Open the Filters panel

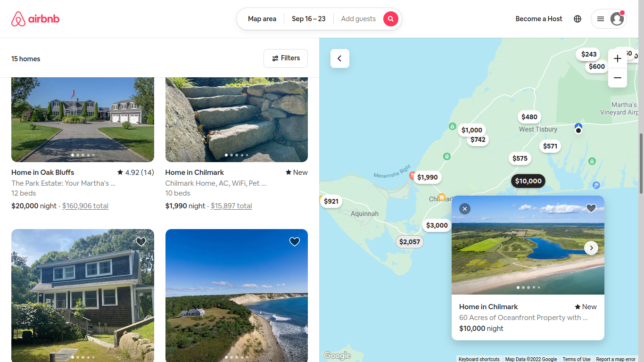(x=286, y=58)
